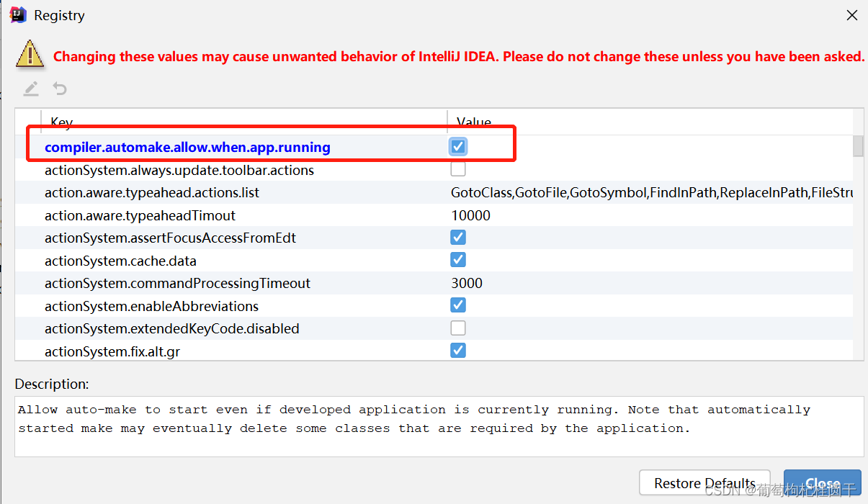
Task: Uncheck actionSystem.cache.data checkbox
Action: 458,260
